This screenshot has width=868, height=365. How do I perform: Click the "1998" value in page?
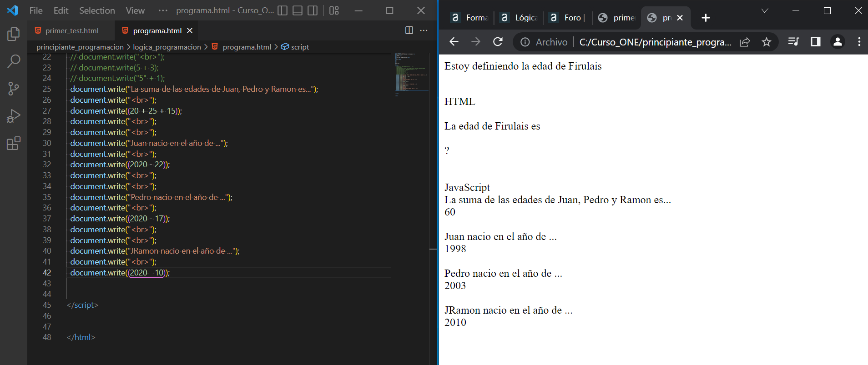(x=455, y=249)
